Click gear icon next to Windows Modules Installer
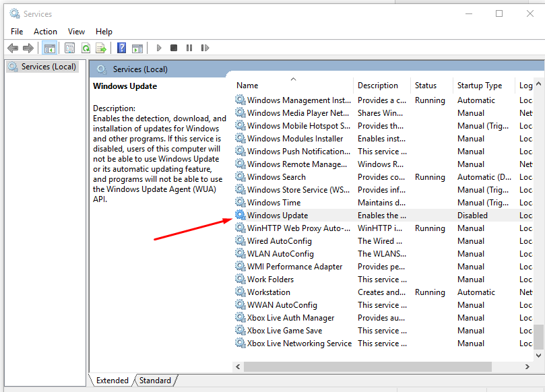 tap(241, 138)
